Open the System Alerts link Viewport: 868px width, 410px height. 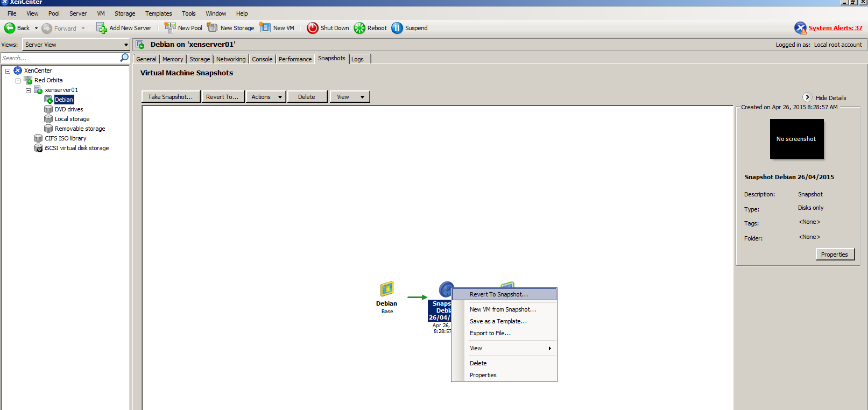click(835, 28)
